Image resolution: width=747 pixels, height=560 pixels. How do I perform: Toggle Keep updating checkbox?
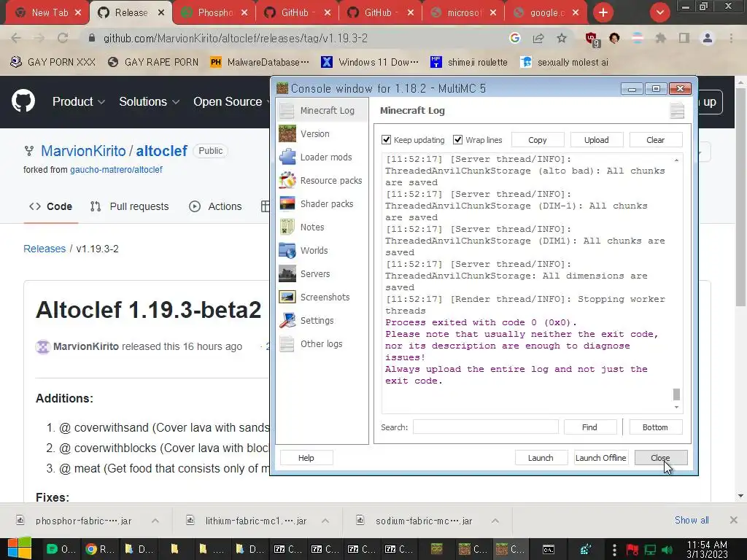[x=387, y=140]
